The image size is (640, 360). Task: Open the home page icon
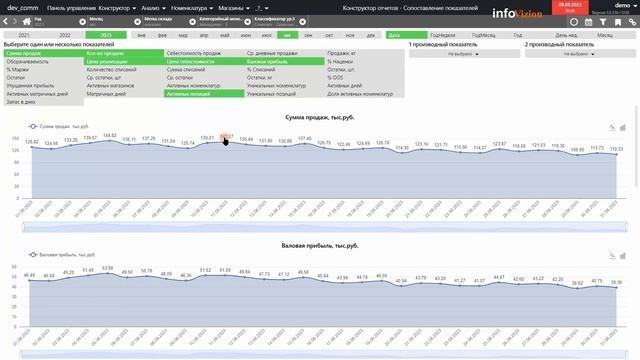(27, 21)
